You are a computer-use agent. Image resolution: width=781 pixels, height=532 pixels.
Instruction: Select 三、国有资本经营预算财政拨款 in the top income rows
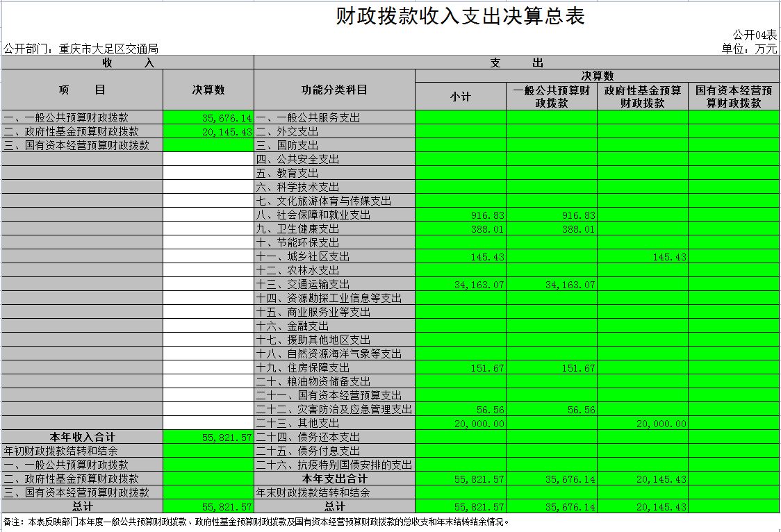[82, 145]
